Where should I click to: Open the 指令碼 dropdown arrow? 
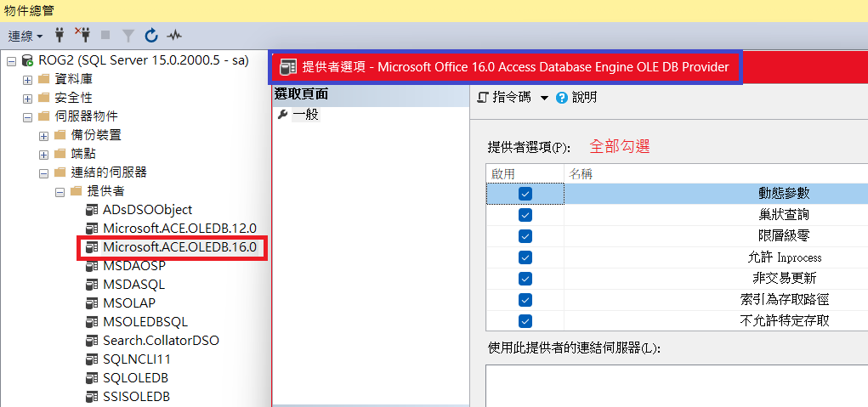(543, 99)
